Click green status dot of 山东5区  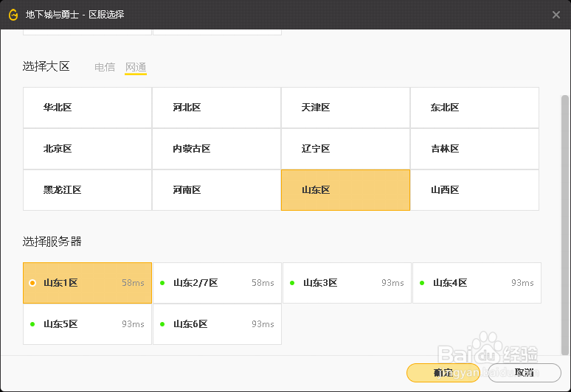[32, 324]
